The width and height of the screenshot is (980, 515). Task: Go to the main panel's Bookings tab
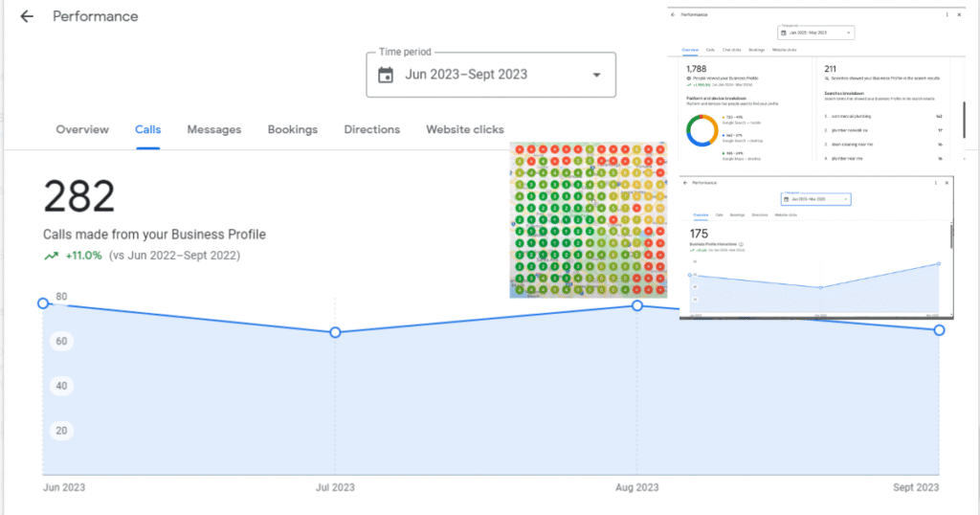pos(292,129)
